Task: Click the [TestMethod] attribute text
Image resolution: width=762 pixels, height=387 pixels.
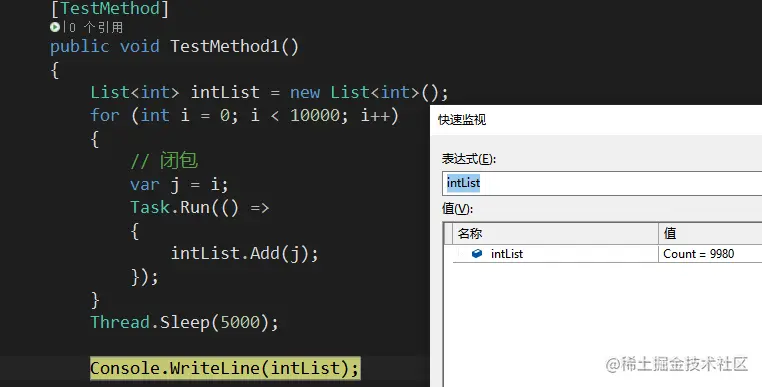Action: 110,9
